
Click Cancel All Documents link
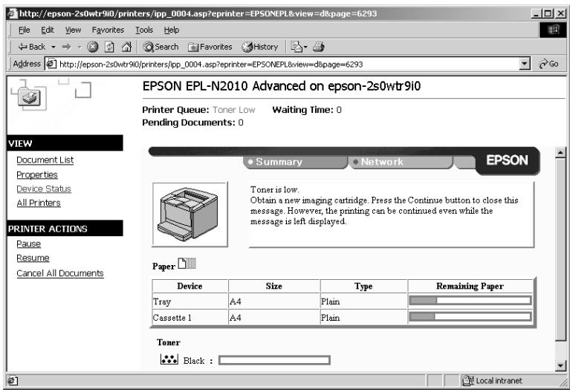coord(60,273)
